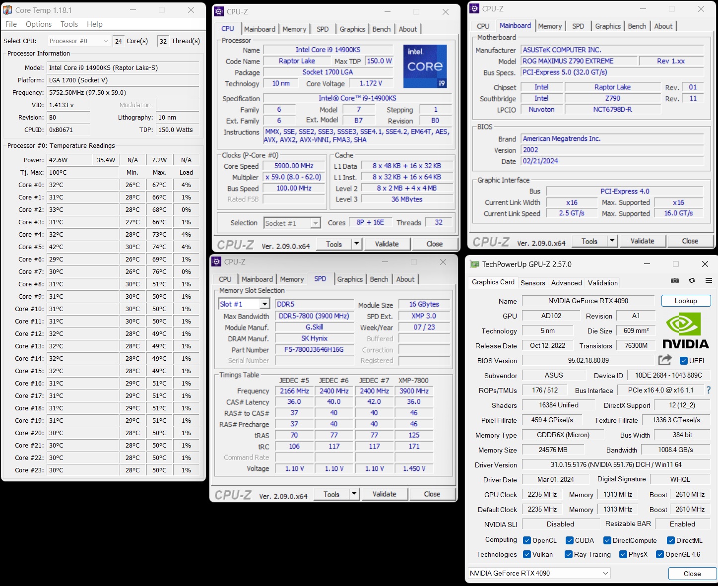The height and width of the screenshot is (588, 718).
Task: Click the Memory Size value 24576 MB
Action: [x=553, y=450]
